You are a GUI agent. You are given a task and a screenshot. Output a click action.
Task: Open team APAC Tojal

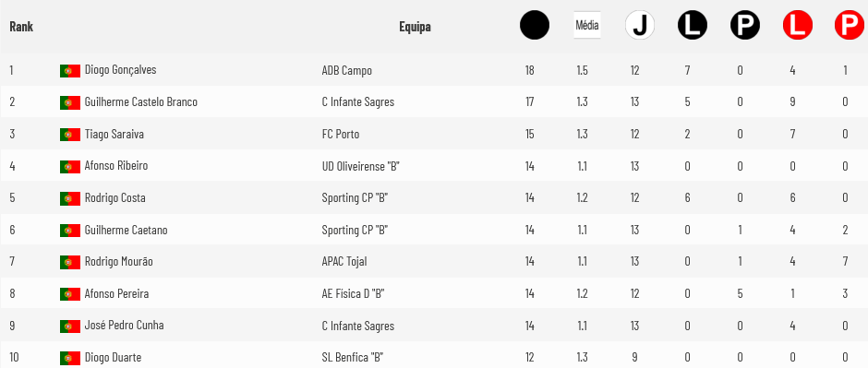tap(344, 262)
